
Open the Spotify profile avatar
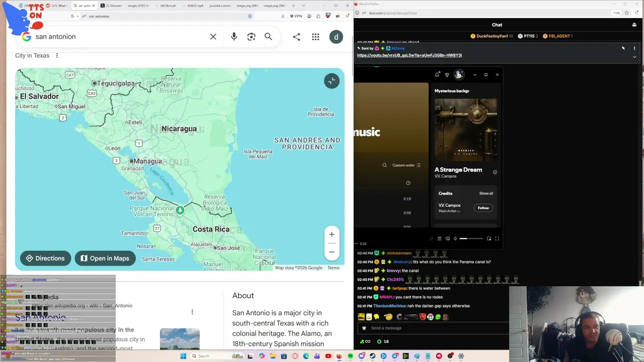[458, 75]
